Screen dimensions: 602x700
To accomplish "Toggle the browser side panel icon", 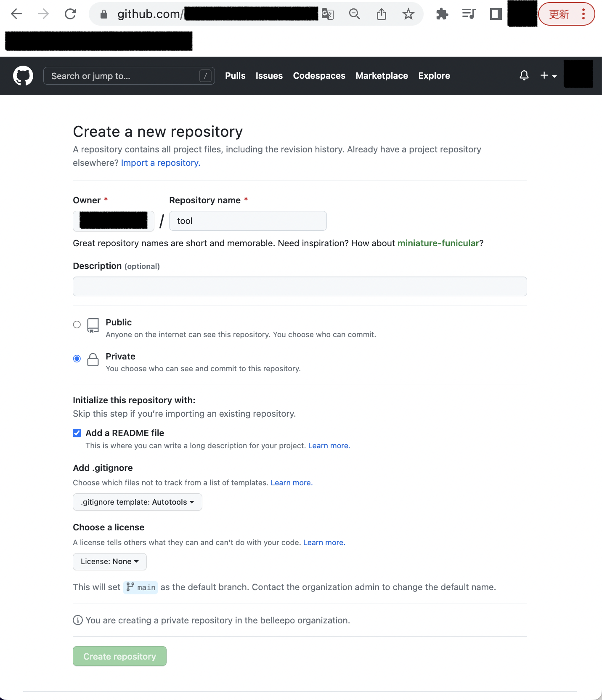I will pyautogui.click(x=496, y=14).
